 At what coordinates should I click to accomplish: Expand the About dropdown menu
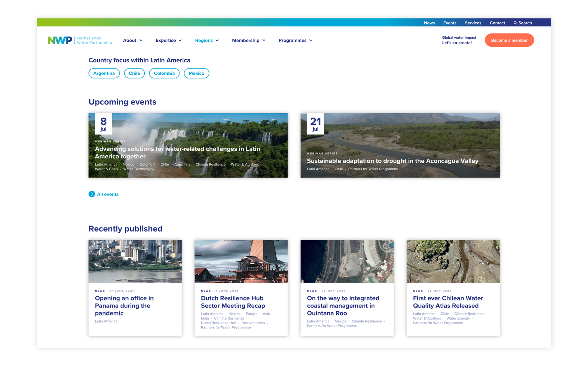pos(132,40)
